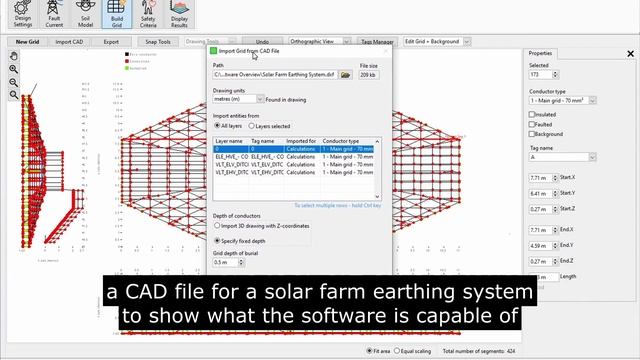Open the Fault Current module
This screenshot has height=360, width=640.
54,14
